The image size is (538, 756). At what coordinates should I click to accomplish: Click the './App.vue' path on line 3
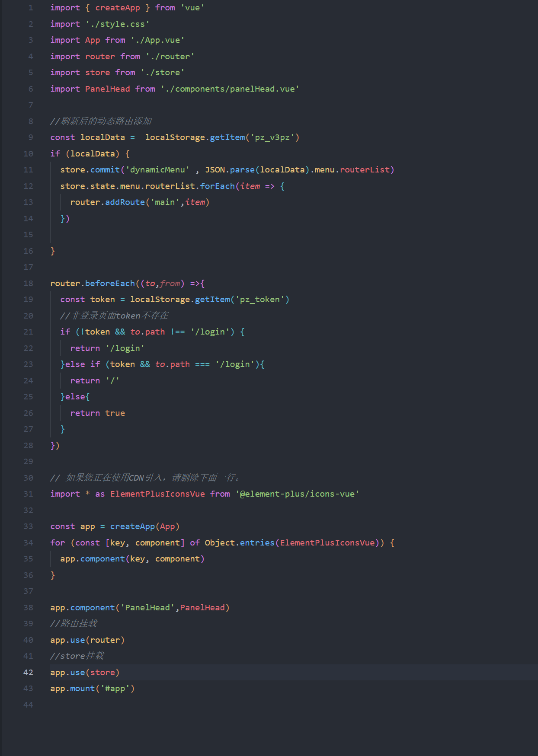click(157, 40)
